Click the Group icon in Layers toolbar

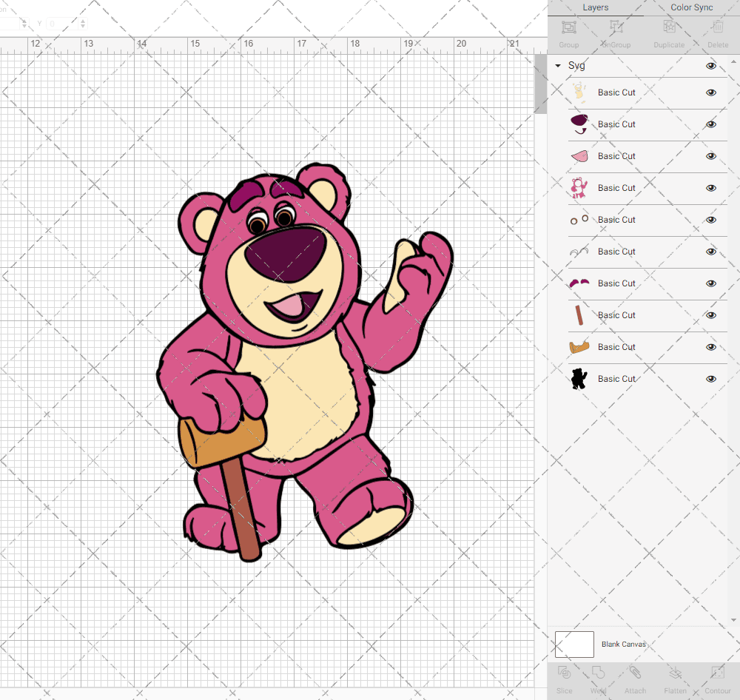click(x=568, y=27)
